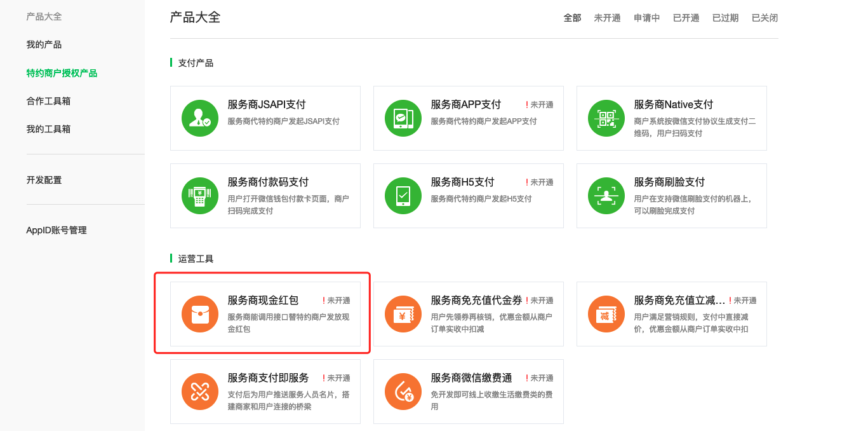The image size is (868, 431).
Task: Click the 服务商APP支付 chat phone icon
Action: [x=403, y=118]
